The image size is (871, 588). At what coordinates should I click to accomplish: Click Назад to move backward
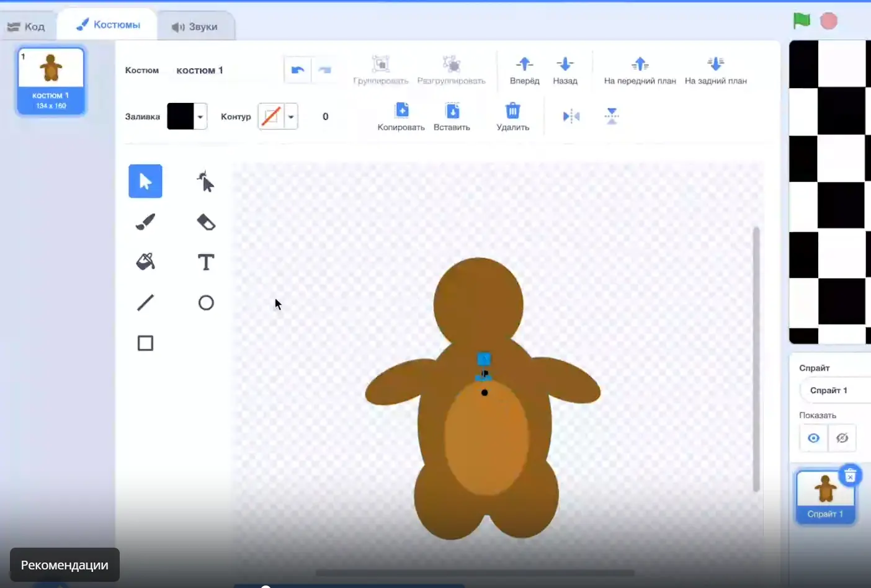[565, 71]
